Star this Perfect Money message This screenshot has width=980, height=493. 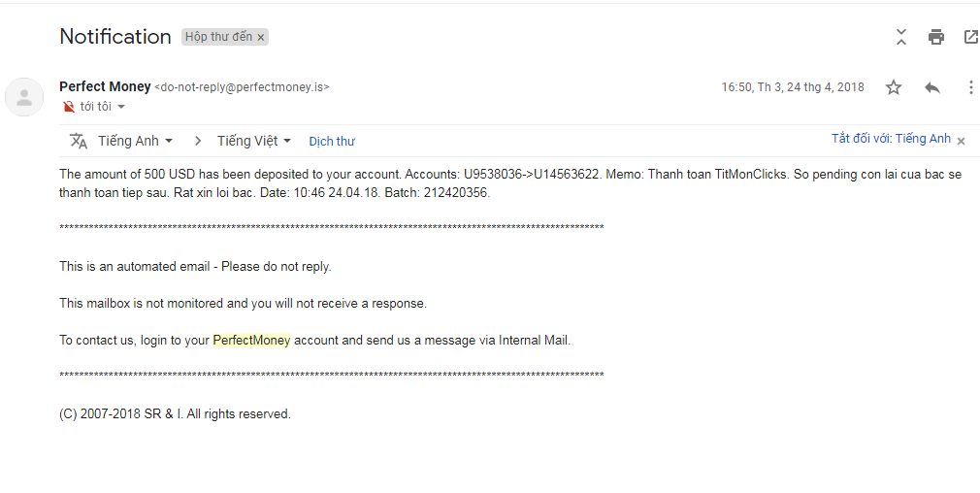[894, 87]
